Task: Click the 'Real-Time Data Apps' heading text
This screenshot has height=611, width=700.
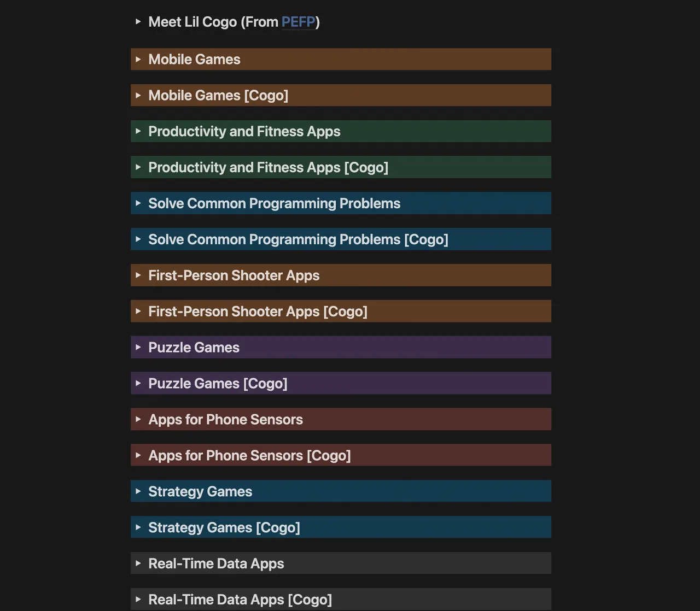Action: 217,563
